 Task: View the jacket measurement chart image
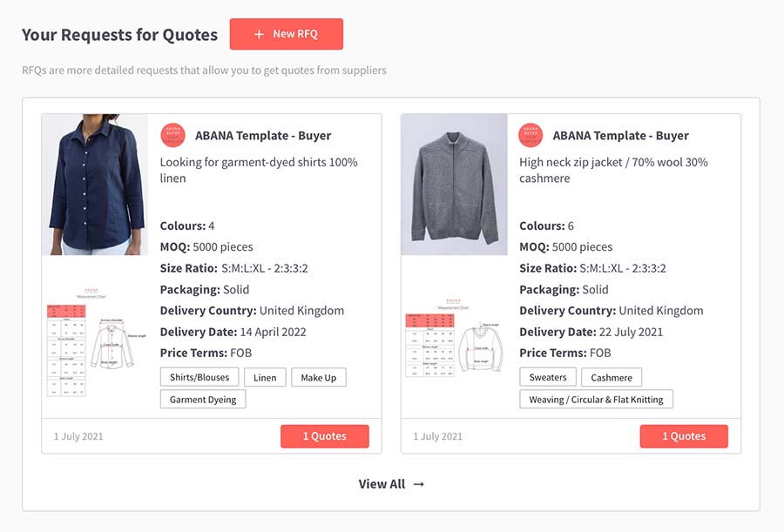454,339
